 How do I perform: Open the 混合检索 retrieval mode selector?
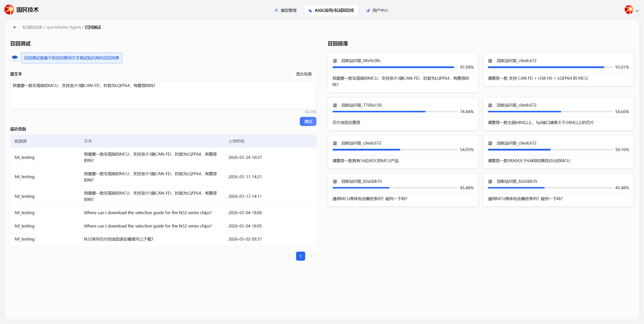[304, 74]
